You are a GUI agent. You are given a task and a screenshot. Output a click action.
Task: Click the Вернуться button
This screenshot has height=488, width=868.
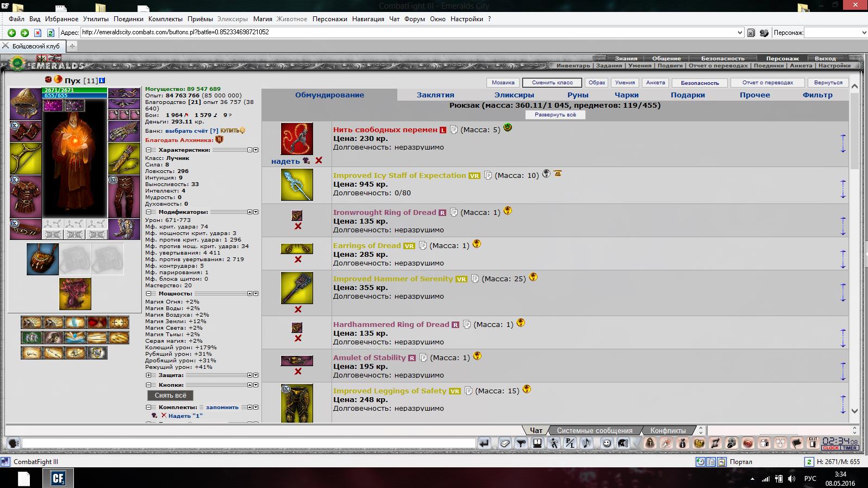(x=828, y=83)
